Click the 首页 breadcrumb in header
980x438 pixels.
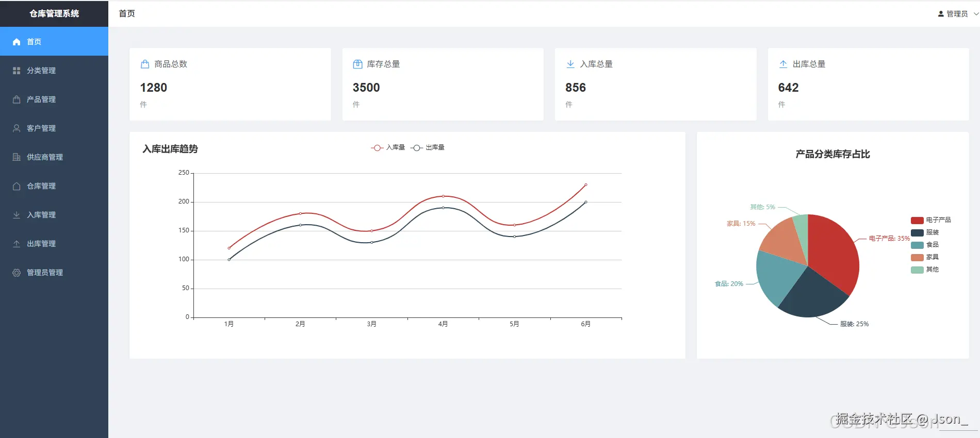[x=127, y=13]
